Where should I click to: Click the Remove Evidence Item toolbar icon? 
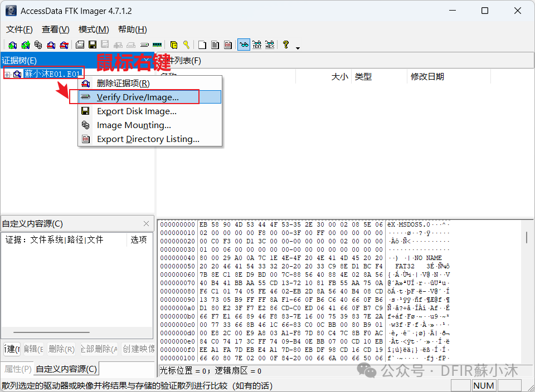51,45
